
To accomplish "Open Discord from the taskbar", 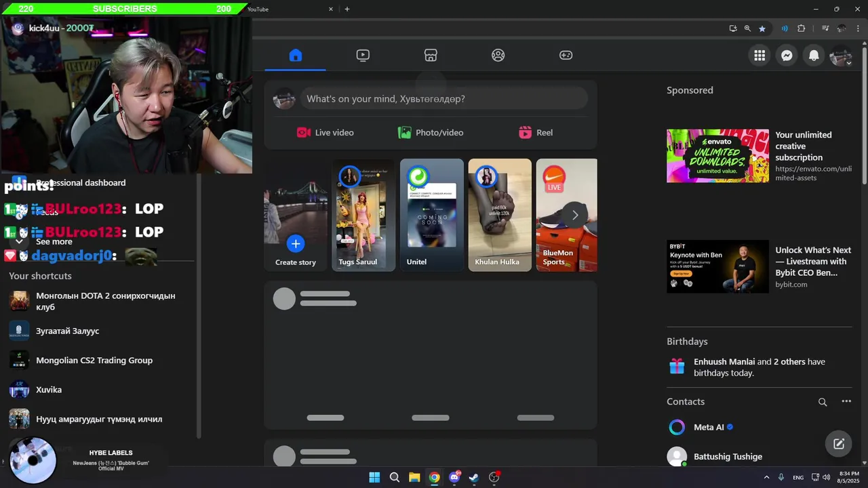I will coord(454,477).
